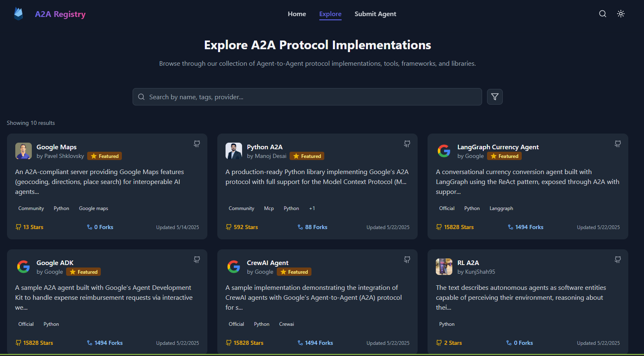Viewport: 644px width, 356px height.
Task: Open search with the magnifier icon
Action: [x=603, y=14]
